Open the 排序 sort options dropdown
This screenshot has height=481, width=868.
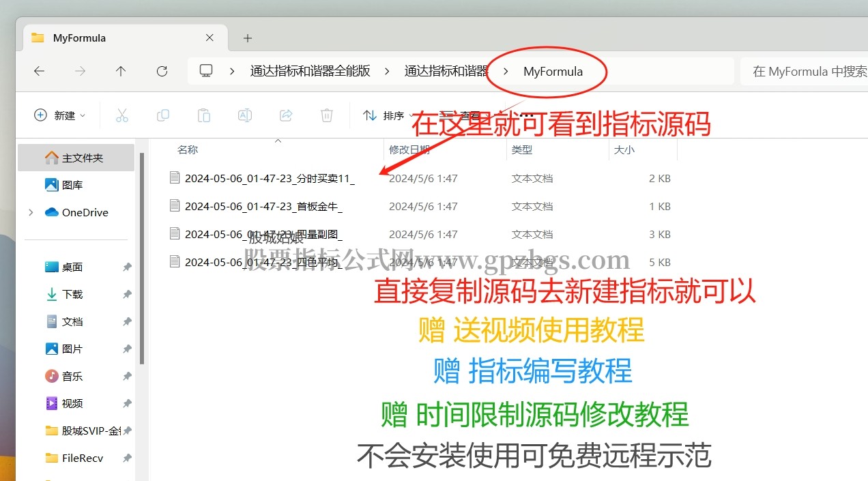[x=384, y=115]
